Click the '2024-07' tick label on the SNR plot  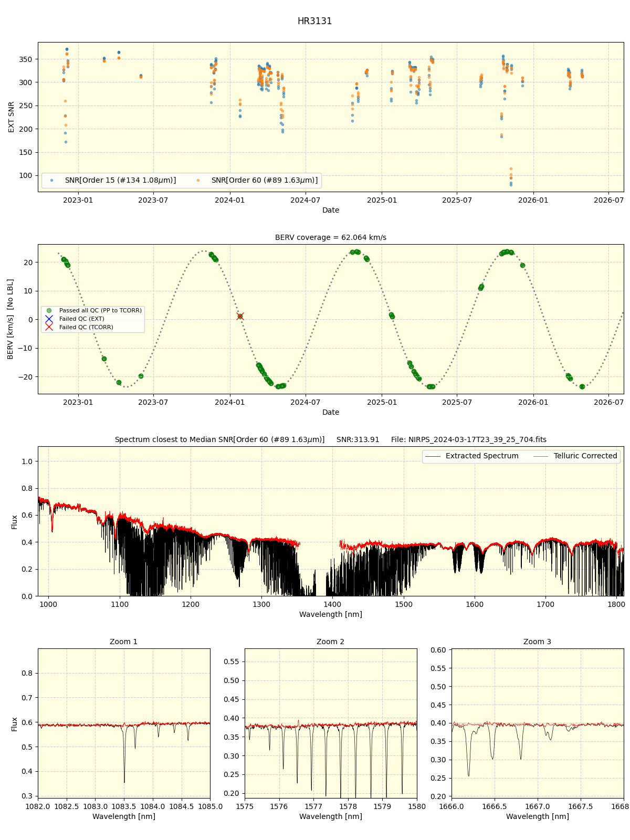[306, 200]
